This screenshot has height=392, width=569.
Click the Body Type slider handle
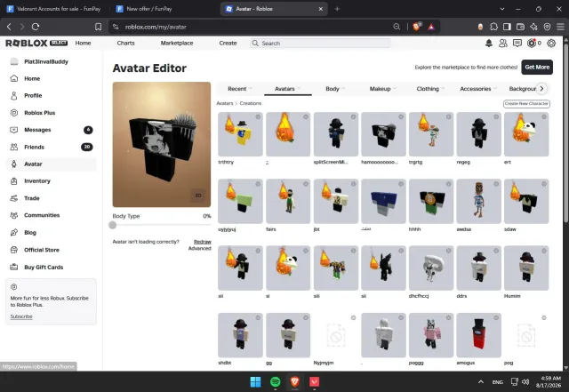(113, 225)
